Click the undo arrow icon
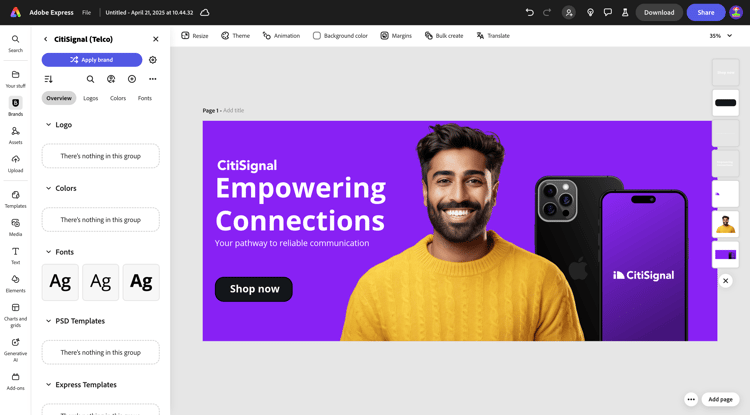The height and width of the screenshot is (415, 750). coord(529,12)
